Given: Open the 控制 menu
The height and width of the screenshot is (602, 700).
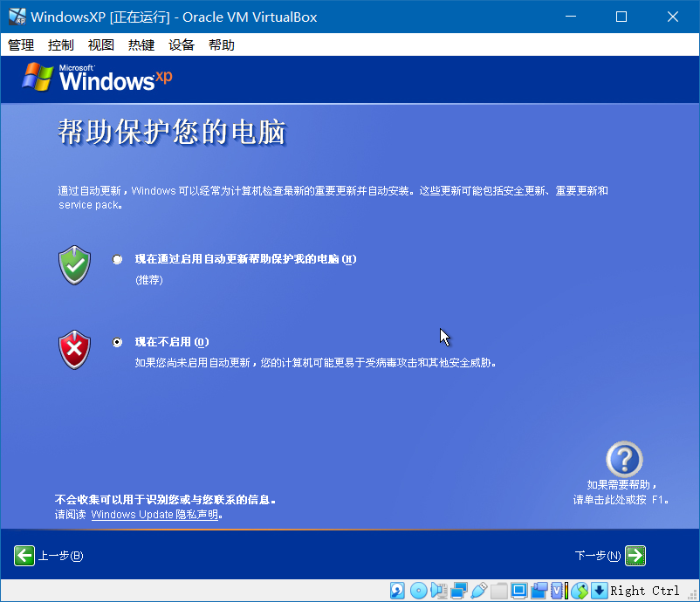Looking at the screenshot, I should [61, 44].
